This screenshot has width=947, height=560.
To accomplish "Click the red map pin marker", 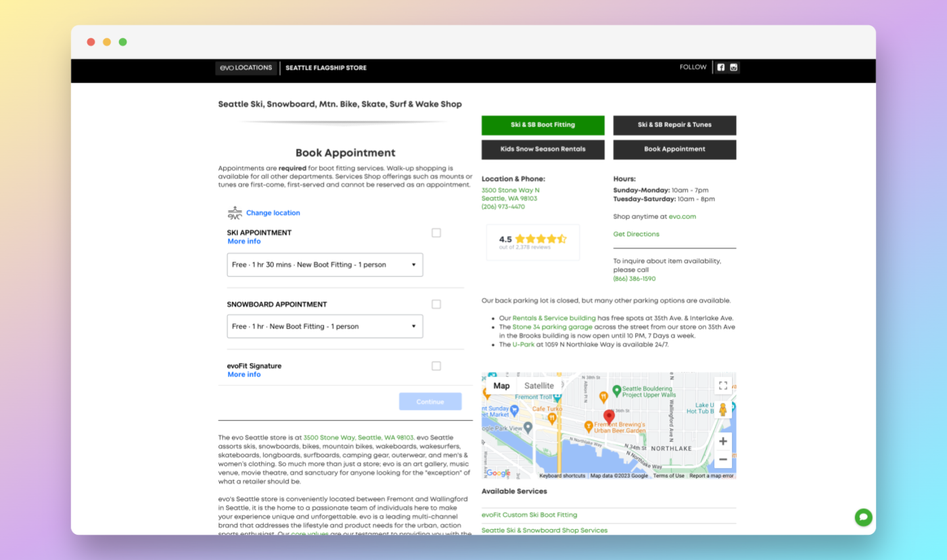I will [x=608, y=416].
